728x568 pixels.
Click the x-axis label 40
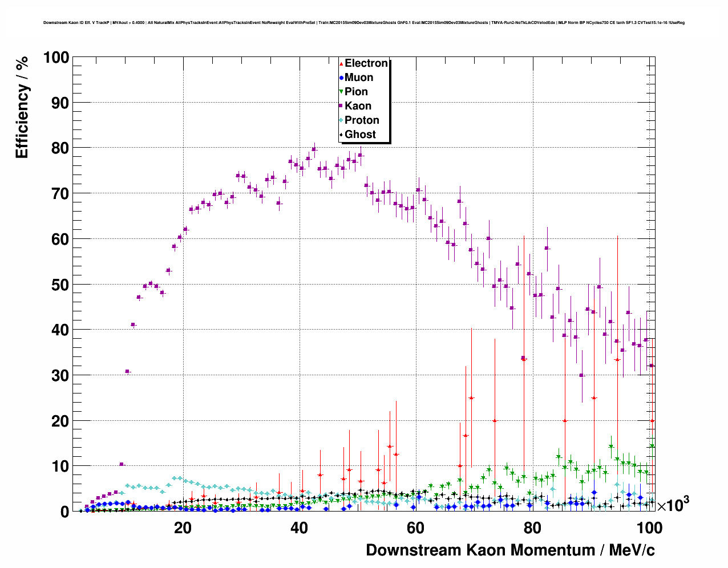(x=299, y=528)
